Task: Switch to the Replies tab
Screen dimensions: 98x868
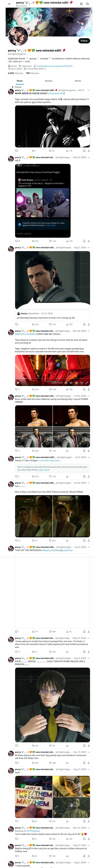Action: [x=49, y=81]
